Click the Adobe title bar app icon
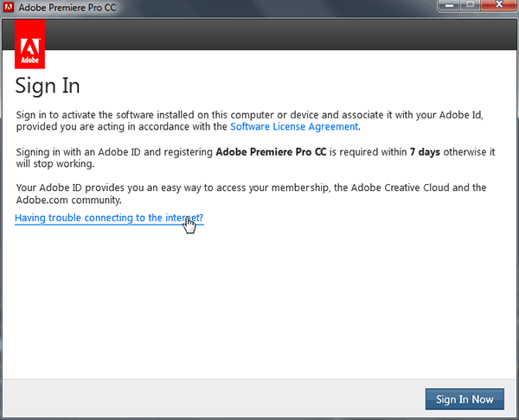This screenshot has width=519, height=420. click(x=9, y=7)
